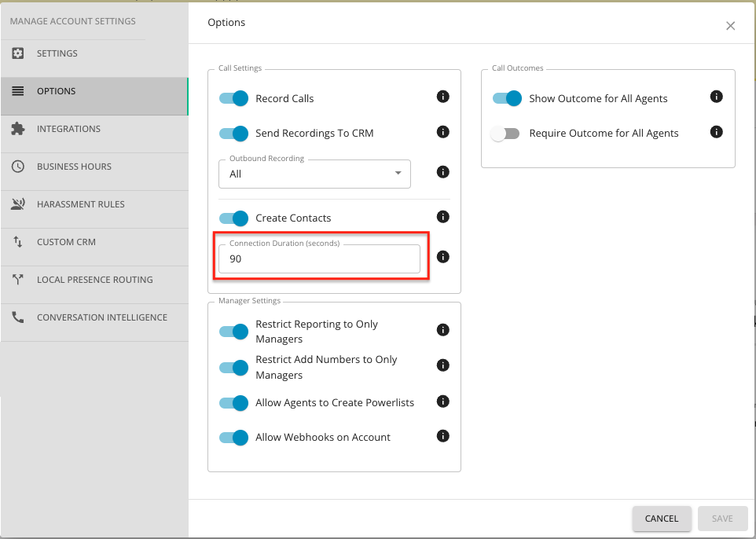
Task: Click the Harassment Rules icon
Action: [x=18, y=204]
